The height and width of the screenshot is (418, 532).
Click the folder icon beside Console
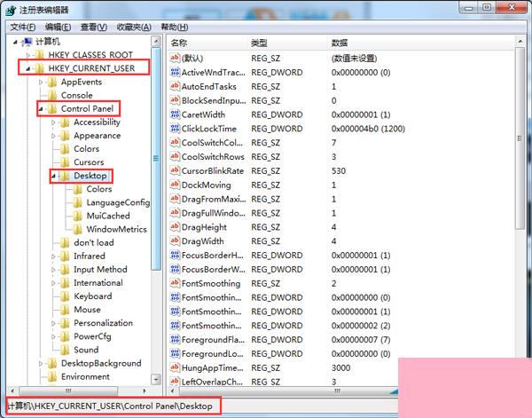(x=52, y=96)
